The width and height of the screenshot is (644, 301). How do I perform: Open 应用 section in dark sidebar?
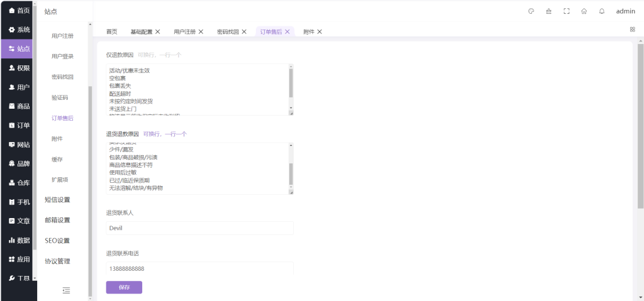19,259
